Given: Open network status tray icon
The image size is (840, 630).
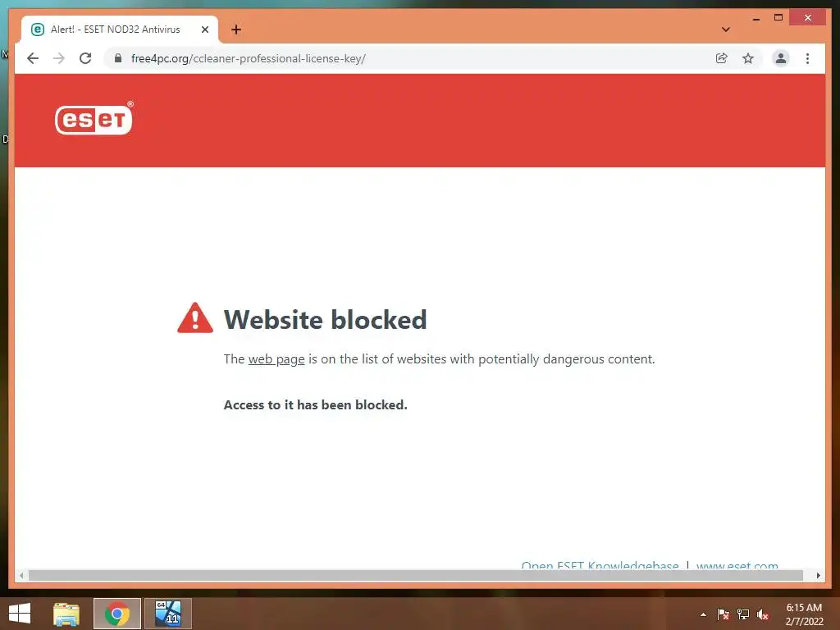Looking at the screenshot, I should [743, 614].
